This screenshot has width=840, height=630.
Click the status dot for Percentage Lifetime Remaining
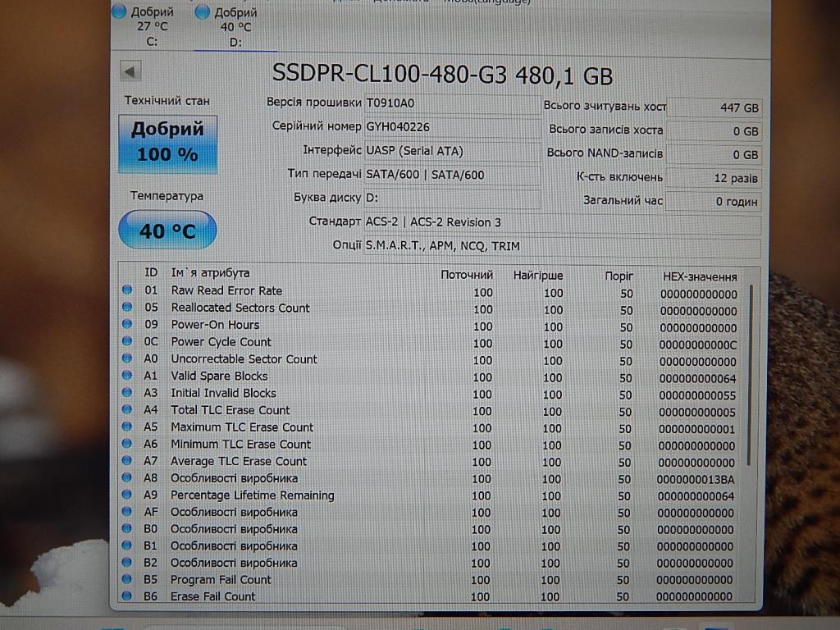(x=127, y=495)
